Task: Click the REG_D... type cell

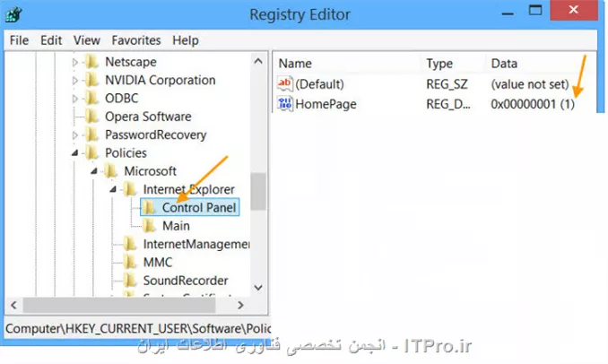Action: pyautogui.click(x=448, y=103)
